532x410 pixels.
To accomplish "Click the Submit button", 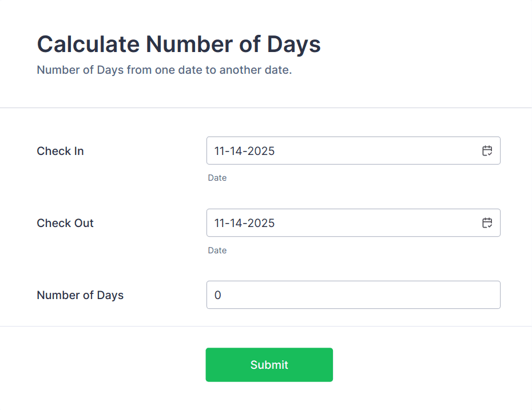I will (x=269, y=364).
